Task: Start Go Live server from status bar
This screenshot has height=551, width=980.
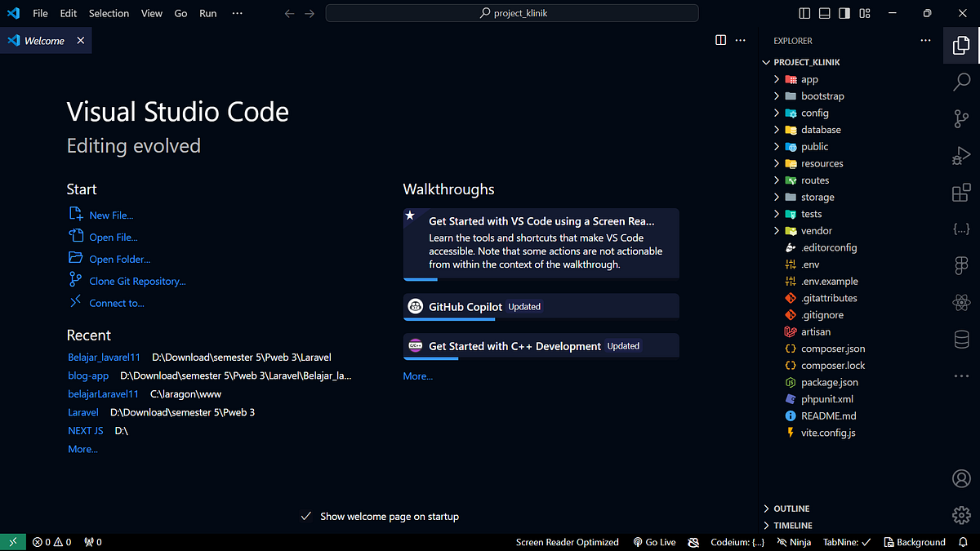Action: (x=654, y=541)
